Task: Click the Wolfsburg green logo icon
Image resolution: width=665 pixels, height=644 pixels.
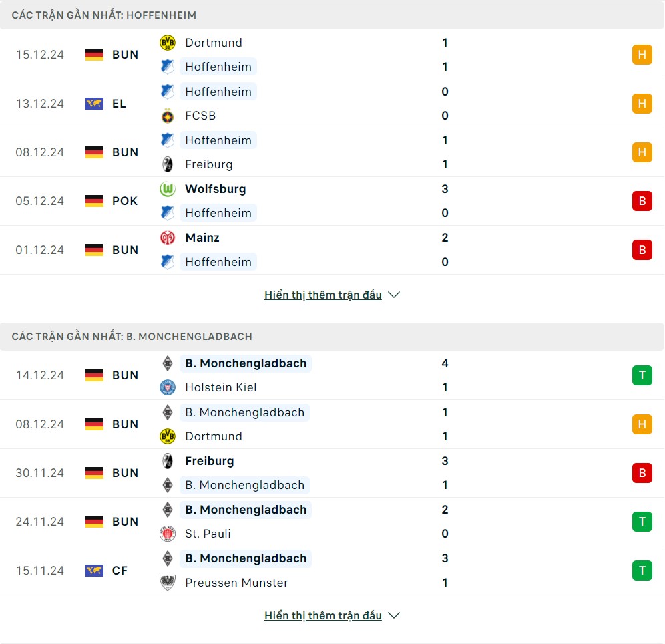Action: [167, 189]
